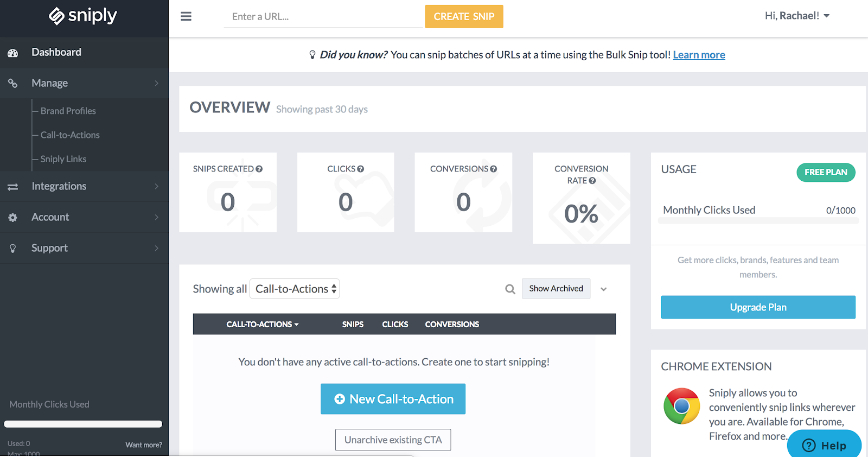868x457 pixels.
Task: Select the Account menu item
Action: [84, 217]
